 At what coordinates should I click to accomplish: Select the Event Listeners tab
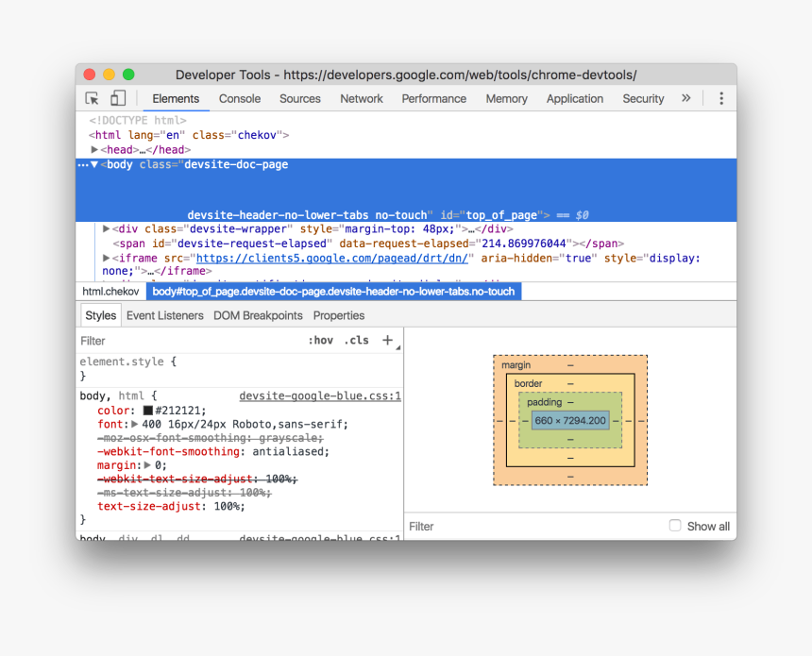[x=164, y=315]
